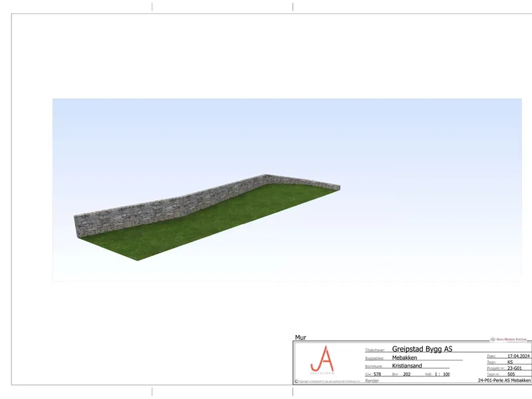Select the scale value '1 : 100'

point(442,374)
